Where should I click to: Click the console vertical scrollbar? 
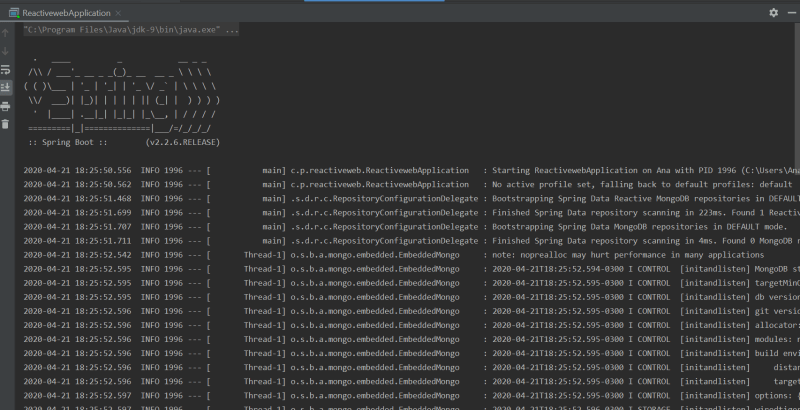[x=796, y=200]
